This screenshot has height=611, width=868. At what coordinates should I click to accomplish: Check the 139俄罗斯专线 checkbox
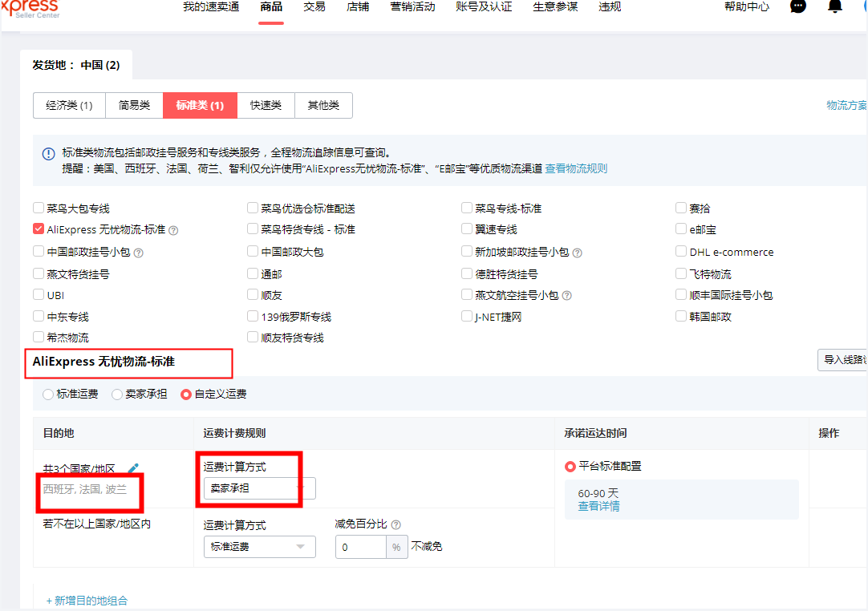(253, 316)
